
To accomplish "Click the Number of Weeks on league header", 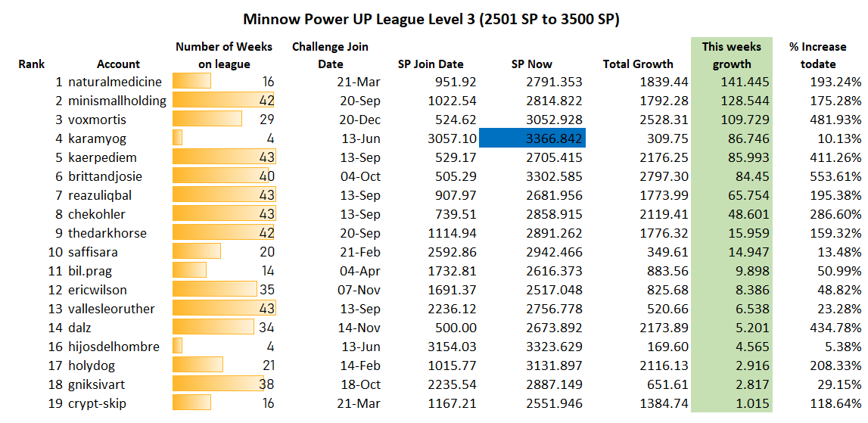I will click(x=224, y=55).
